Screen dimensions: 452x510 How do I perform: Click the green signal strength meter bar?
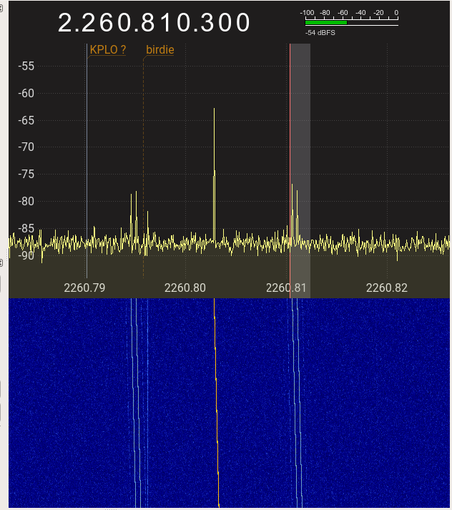click(326, 22)
